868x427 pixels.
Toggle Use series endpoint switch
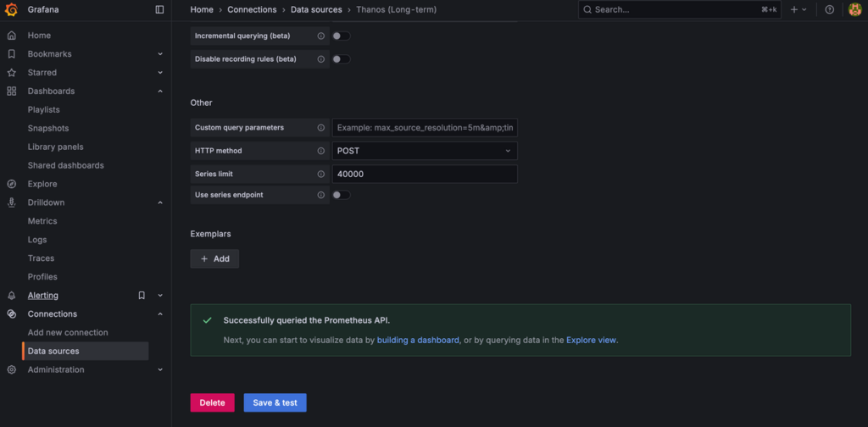pos(341,195)
